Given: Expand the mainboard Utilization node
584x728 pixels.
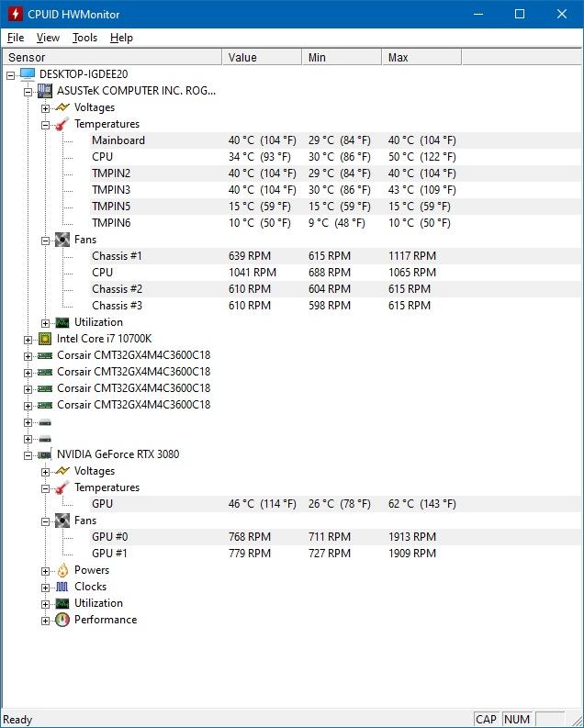Looking at the screenshot, I should click(x=45, y=323).
